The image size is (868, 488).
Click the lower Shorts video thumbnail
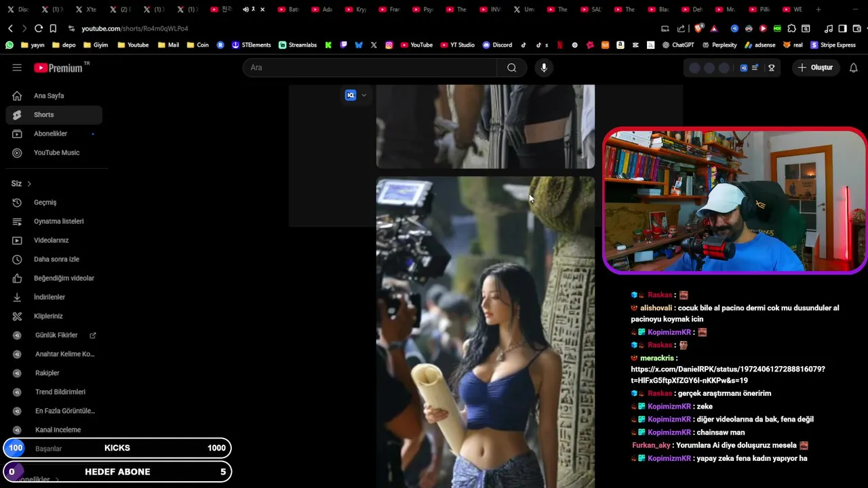click(x=486, y=332)
